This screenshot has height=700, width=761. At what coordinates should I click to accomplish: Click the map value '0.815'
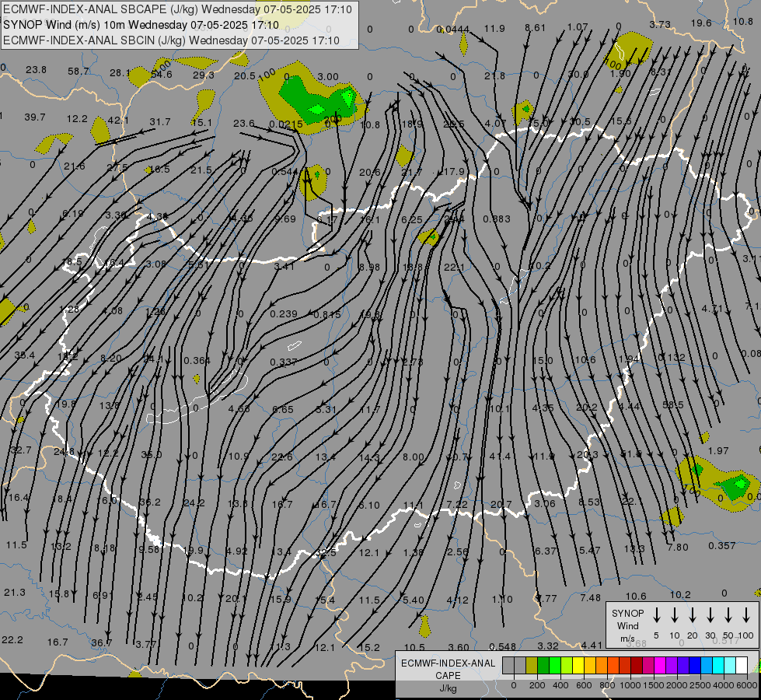(x=327, y=315)
